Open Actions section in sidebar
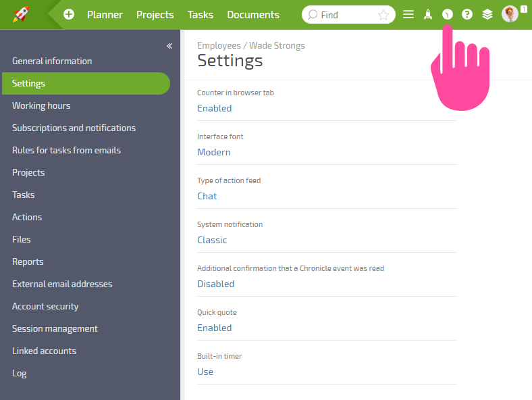Image resolution: width=532 pixels, height=400 pixels. (27, 218)
